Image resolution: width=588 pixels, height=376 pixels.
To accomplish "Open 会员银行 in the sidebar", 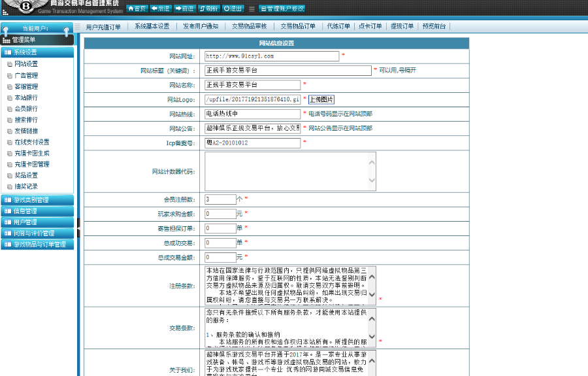I will click(x=26, y=109).
